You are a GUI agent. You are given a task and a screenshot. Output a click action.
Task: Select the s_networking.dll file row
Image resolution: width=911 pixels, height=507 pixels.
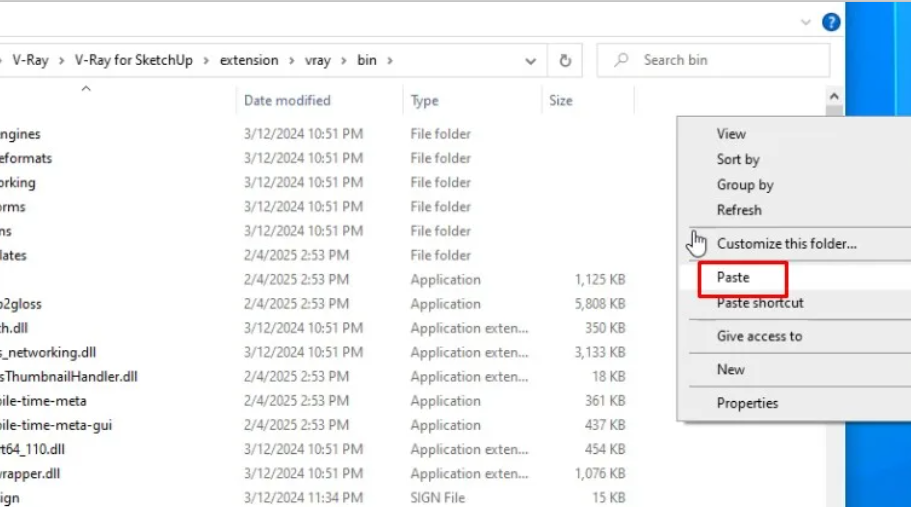pyautogui.click(x=50, y=352)
